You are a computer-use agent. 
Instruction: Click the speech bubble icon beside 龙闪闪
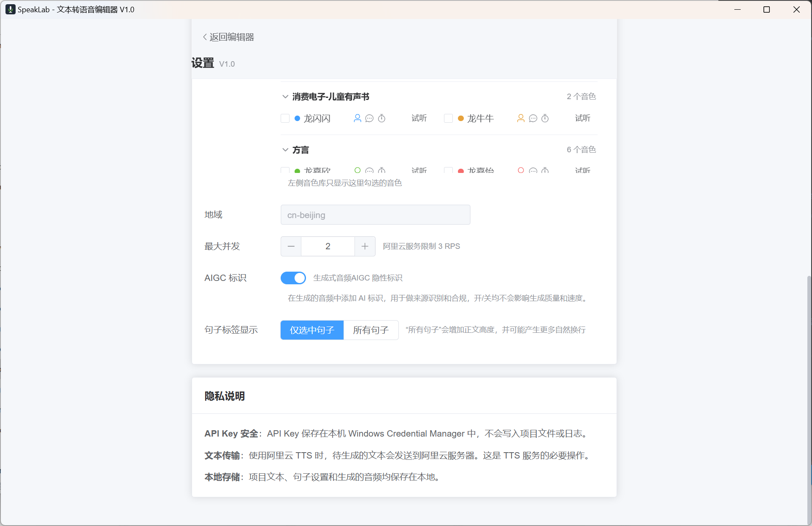pos(369,119)
